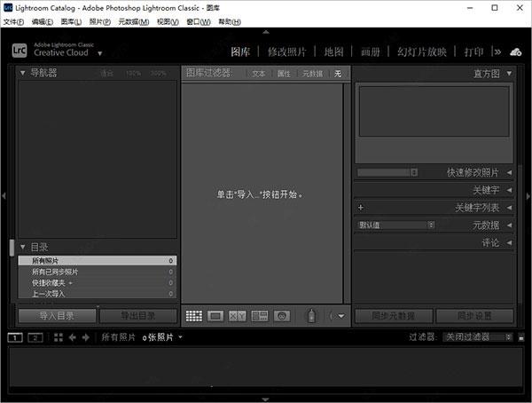
Task: Expand the 快速修改照片 panel
Action: 509,172
